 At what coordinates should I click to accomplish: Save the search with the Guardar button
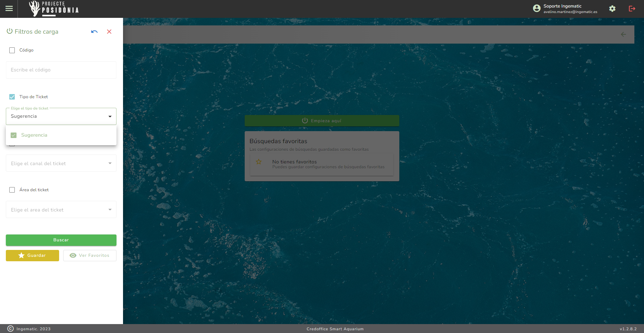(x=32, y=255)
